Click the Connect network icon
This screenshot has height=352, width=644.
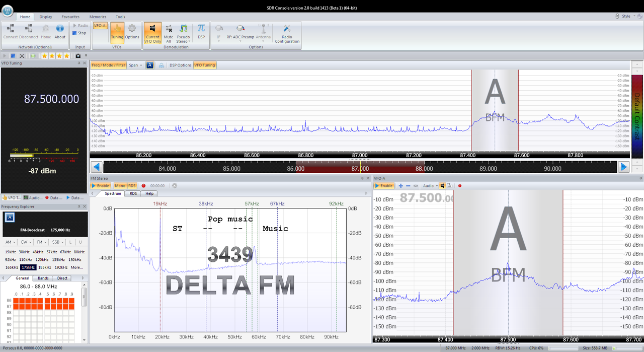coord(10,31)
